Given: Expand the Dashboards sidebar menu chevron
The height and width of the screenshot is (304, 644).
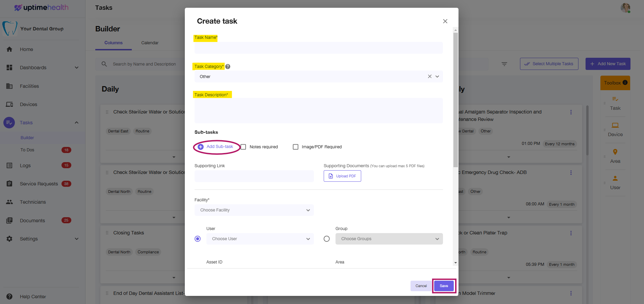Looking at the screenshot, I should tap(77, 68).
